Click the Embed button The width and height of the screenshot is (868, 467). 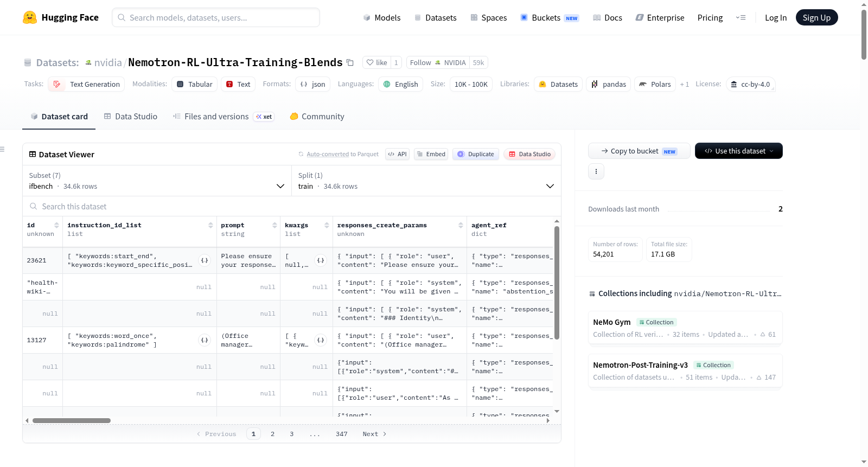click(x=431, y=154)
